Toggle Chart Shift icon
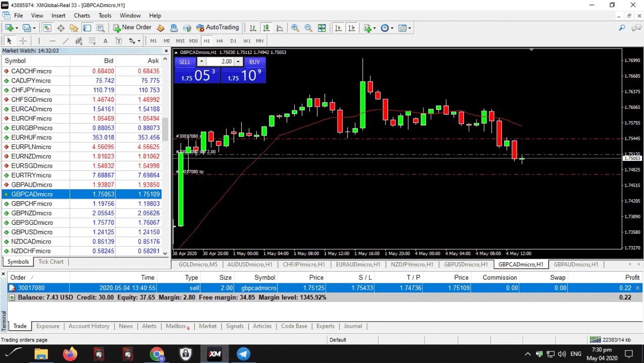Screen dimensions: 644x363 click(x=351, y=28)
